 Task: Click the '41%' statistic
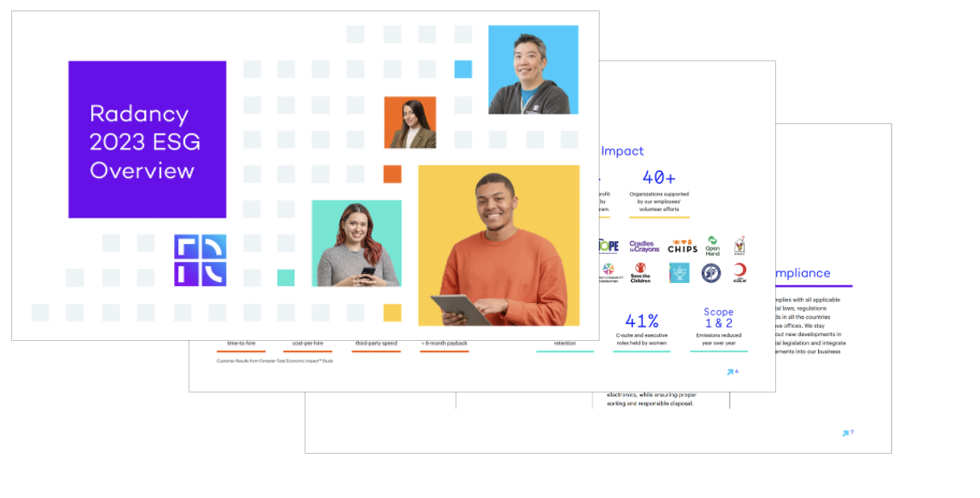(642, 321)
